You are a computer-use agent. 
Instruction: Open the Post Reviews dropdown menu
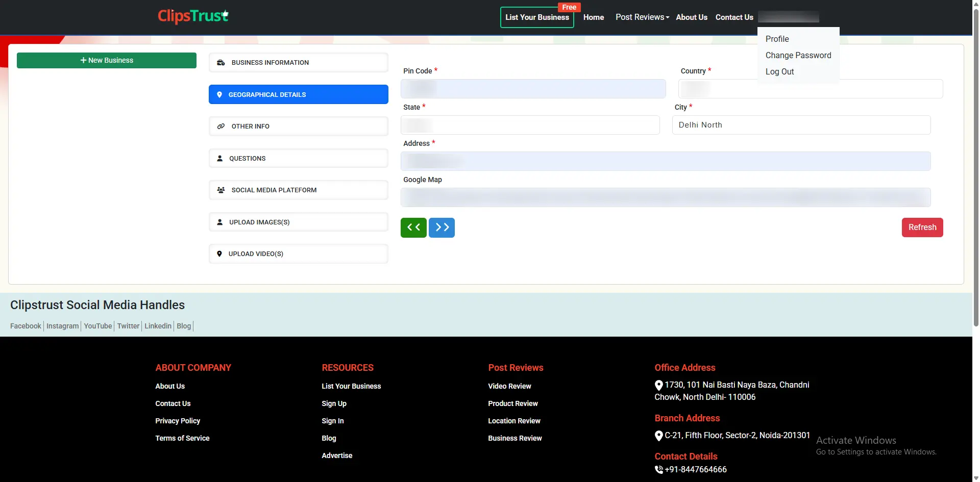642,17
